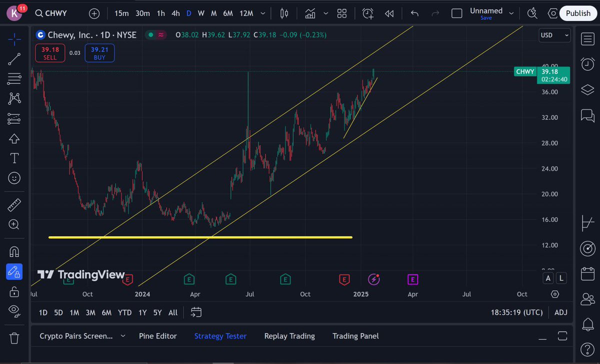Switch to the 4h timeframe
600x364 pixels.
[x=175, y=13]
